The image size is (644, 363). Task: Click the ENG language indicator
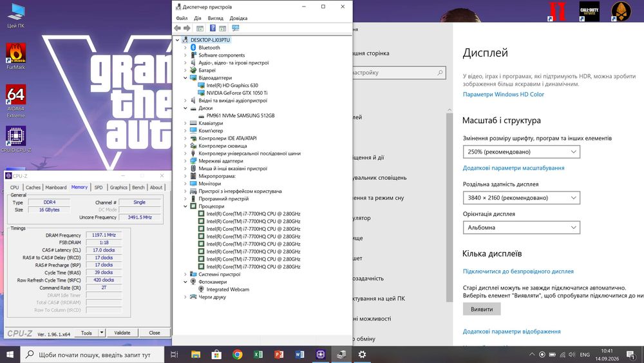point(585,355)
